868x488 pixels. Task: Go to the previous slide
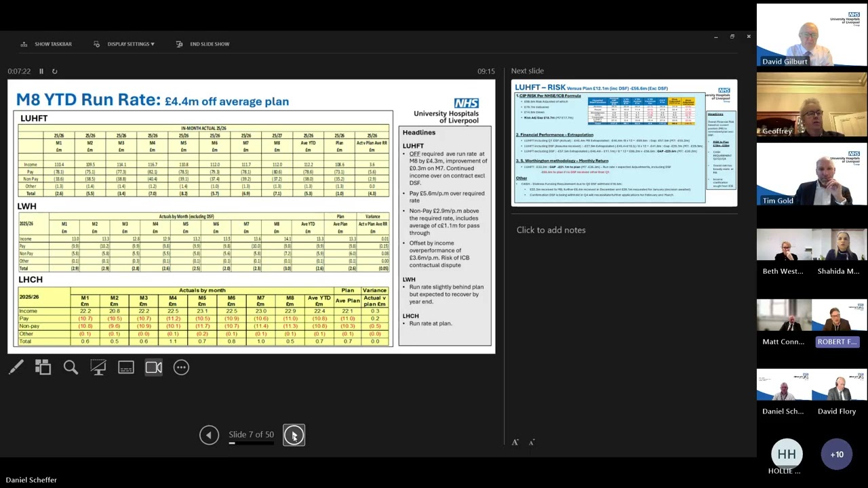tap(209, 435)
